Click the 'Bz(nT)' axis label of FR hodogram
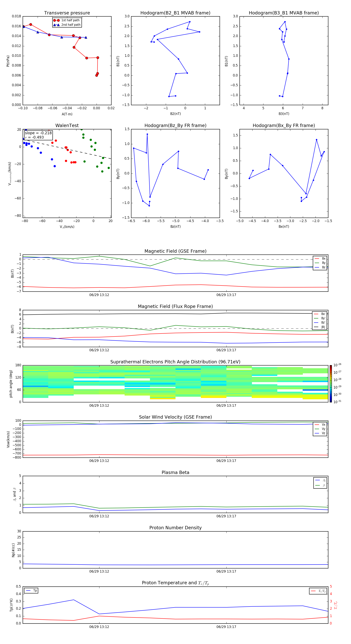351x644 pixels. 175,227
